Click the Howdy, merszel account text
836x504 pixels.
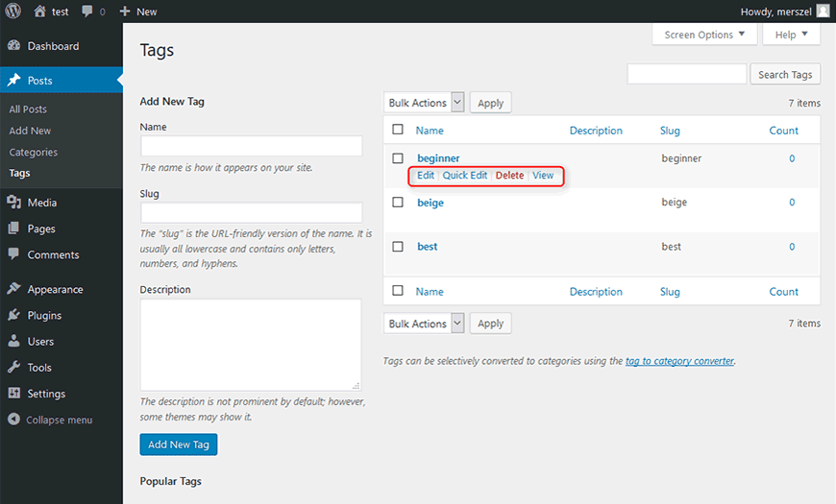click(775, 12)
